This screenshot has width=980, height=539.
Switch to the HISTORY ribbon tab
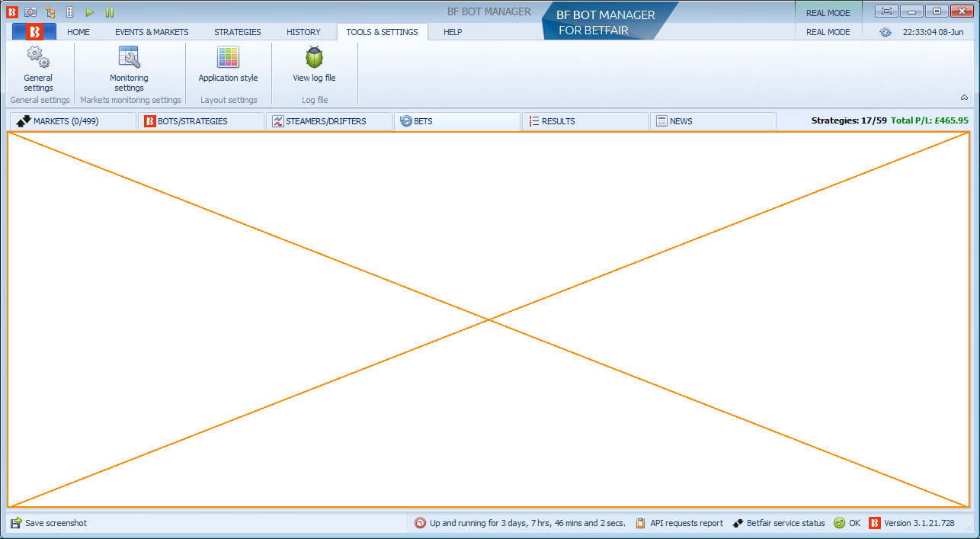(303, 32)
